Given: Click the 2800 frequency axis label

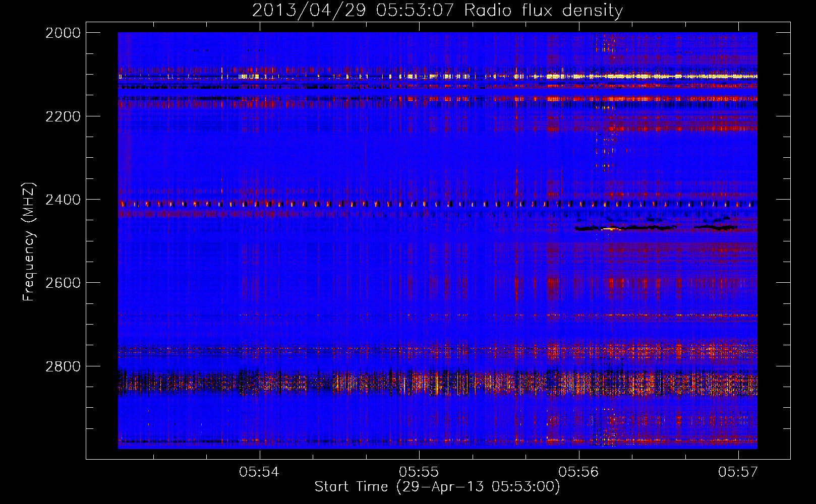Looking at the screenshot, I should [63, 366].
